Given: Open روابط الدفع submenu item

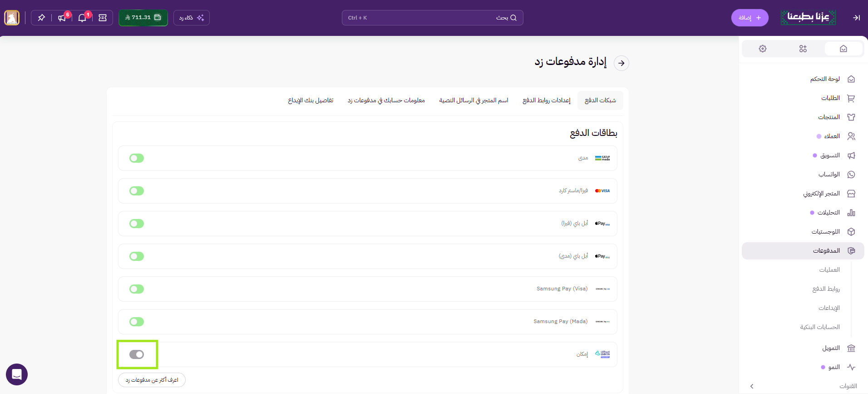Looking at the screenshot, I should pyautogui.click(x=826, y=289).
